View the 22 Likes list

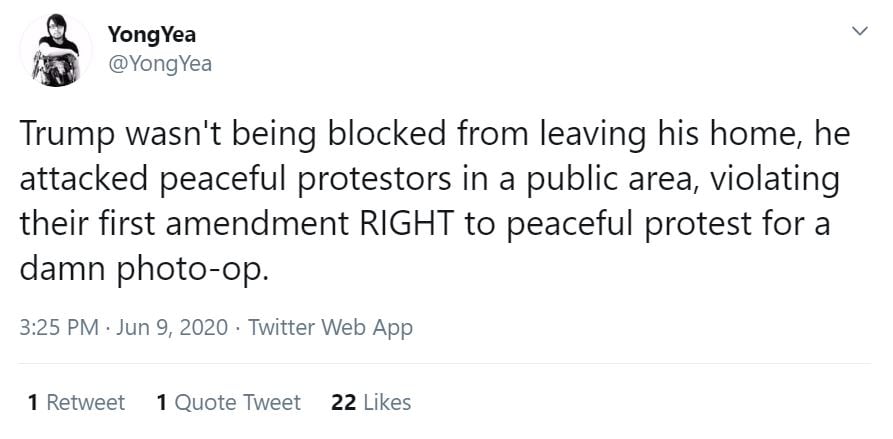[x=371, y=402]
